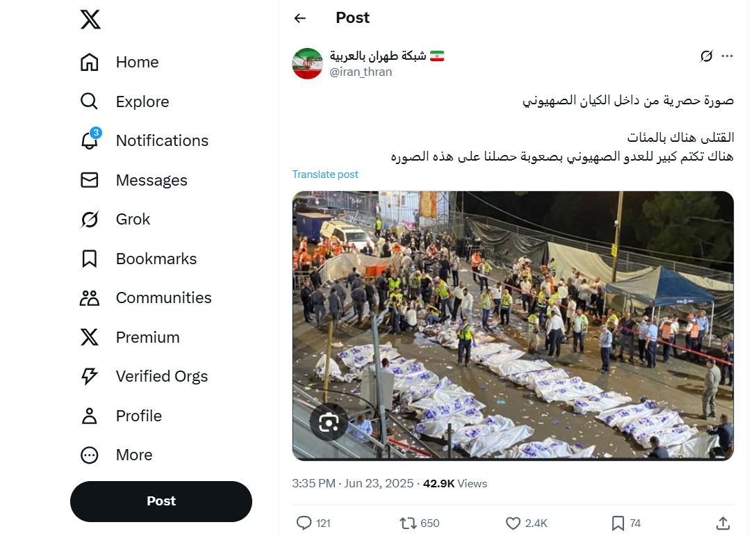
Task: Click the Translate post link
Action: pyautogui.click(x=325, y=174)
